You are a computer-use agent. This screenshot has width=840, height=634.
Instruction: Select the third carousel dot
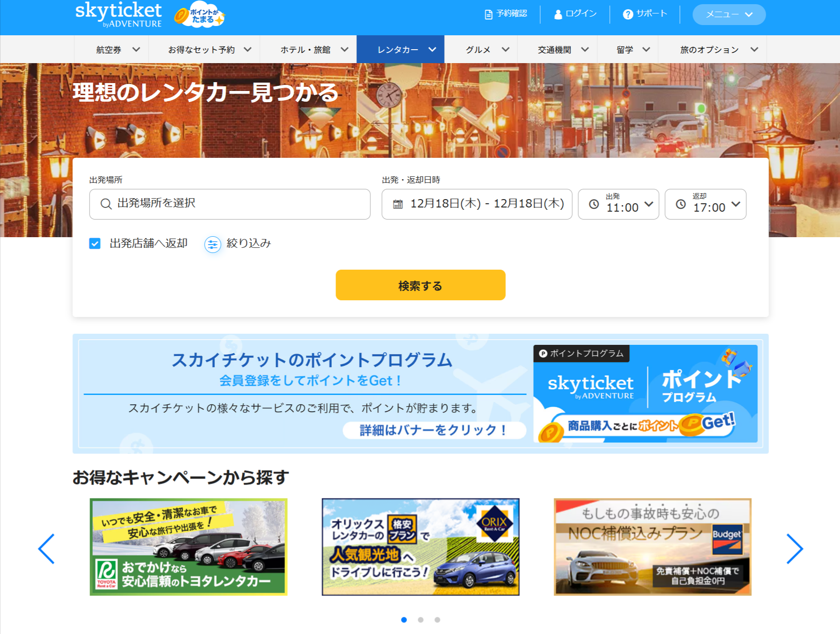[x=437, y=620]
